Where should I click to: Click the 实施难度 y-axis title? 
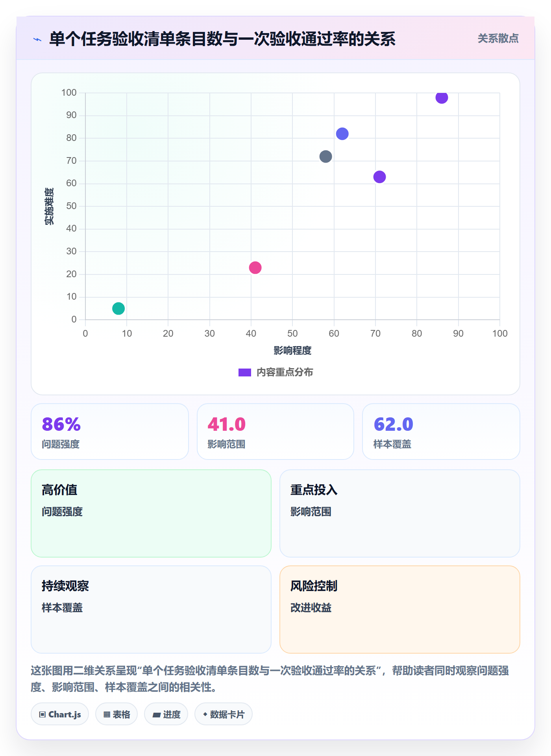pos(49,206)
